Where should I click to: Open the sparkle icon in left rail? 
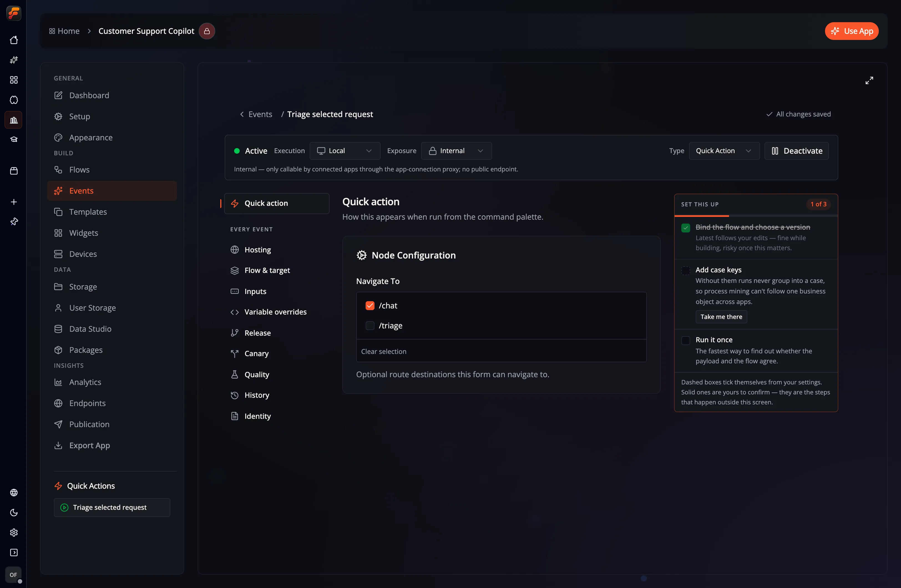pos(14,60)
